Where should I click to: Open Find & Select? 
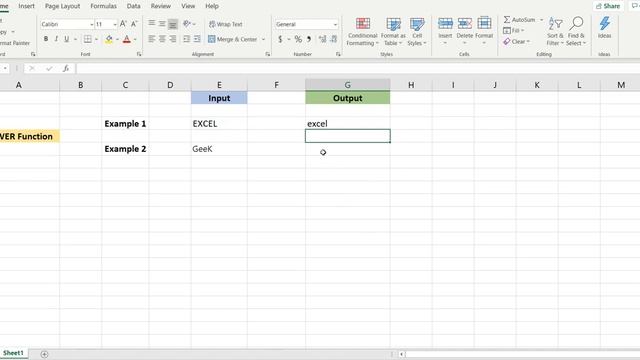pos(576,31)
